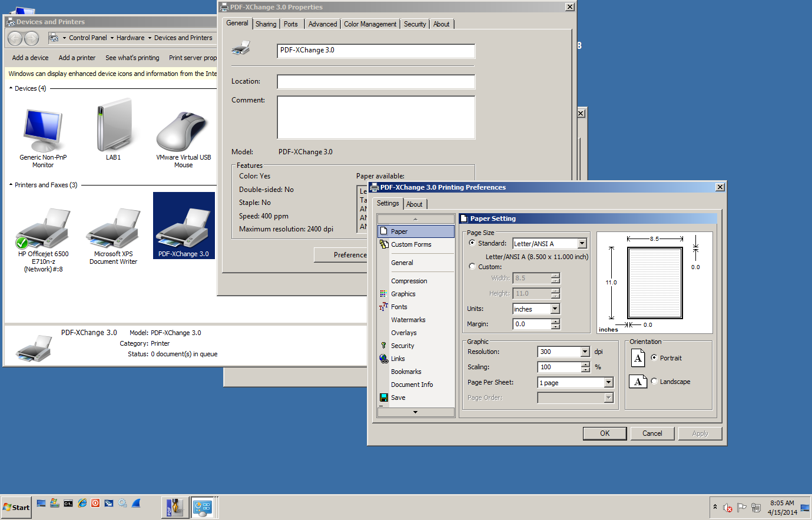Select the Generic Non-PnP Monitor device icon
The image size is (812, 520).
pos(43,131)
